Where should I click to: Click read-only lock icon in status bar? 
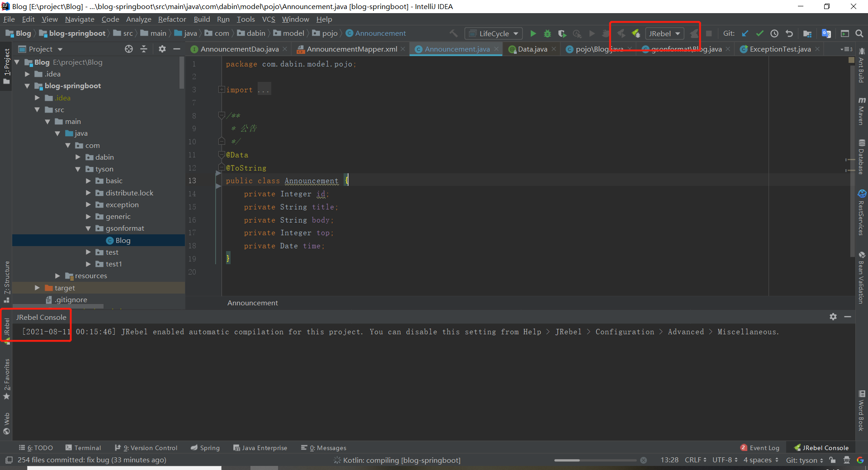(x=832, y=460)
